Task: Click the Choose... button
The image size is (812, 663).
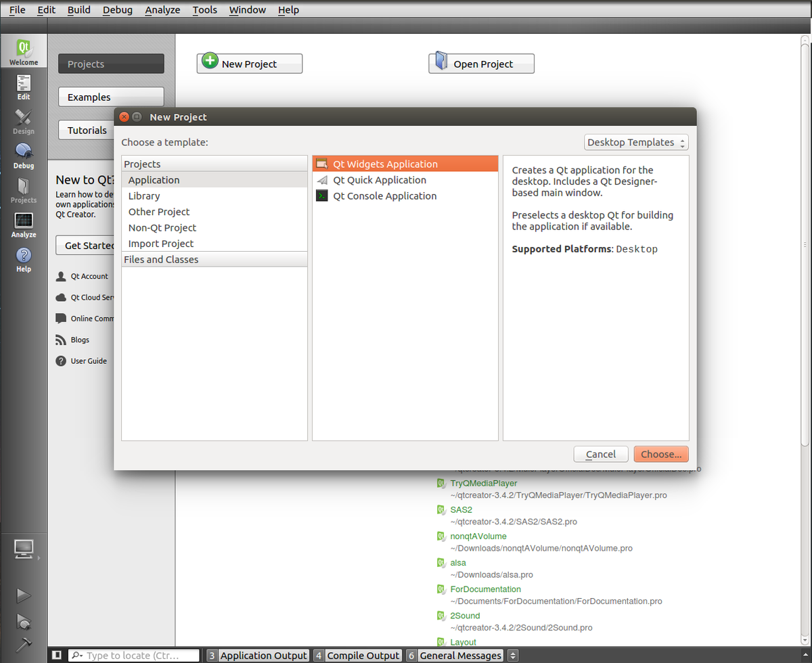Action: (x=660, y=454)
